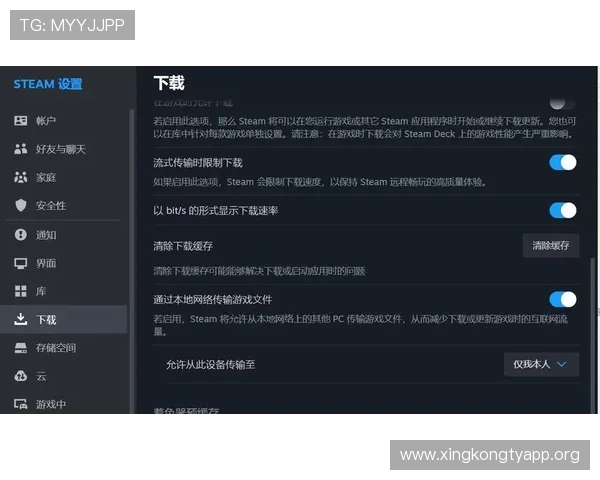Click the 通过本地网络传输游戏文件 label
600x480 pixels.
pos(213,300)
